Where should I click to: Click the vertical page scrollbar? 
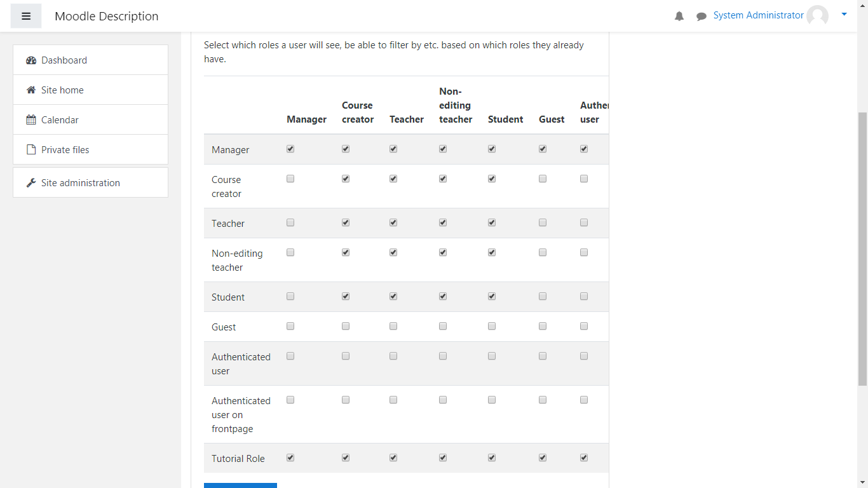click(x=862, y=248)
